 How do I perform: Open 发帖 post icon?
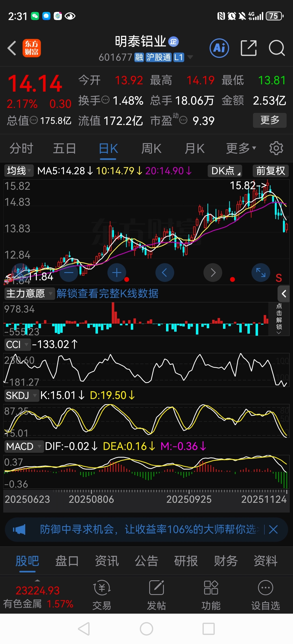(157, 595)
